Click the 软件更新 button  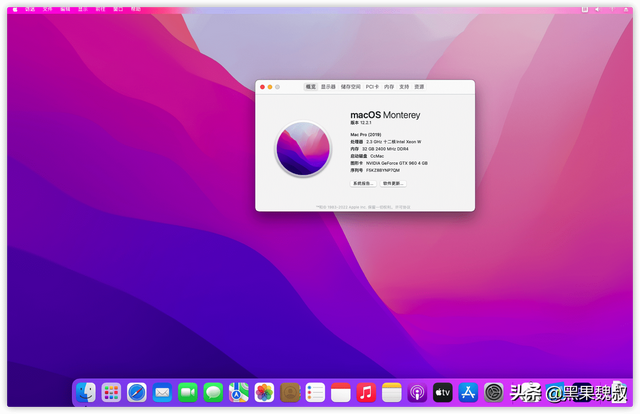[x=393, y=183]
